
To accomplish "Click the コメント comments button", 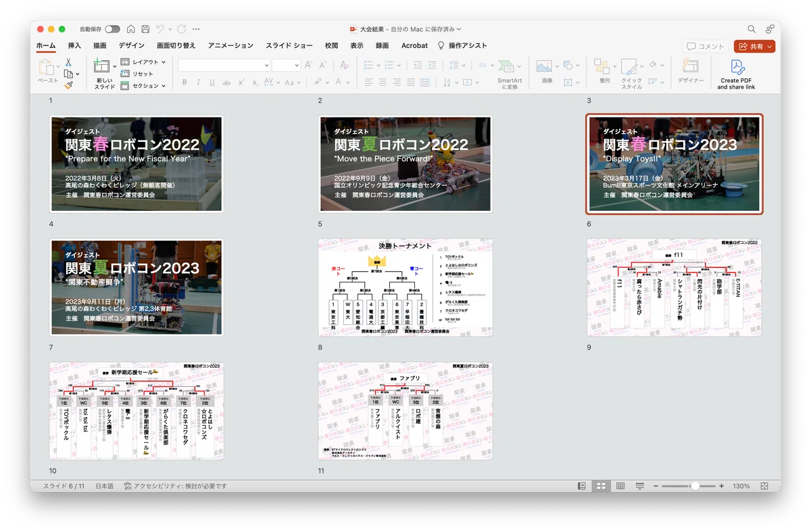I will click(706, 47).
